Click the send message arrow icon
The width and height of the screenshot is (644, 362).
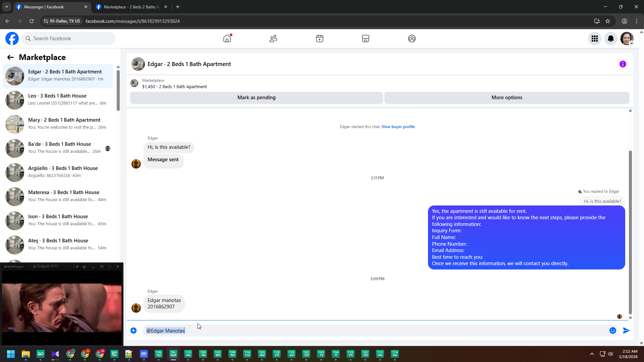626,330
